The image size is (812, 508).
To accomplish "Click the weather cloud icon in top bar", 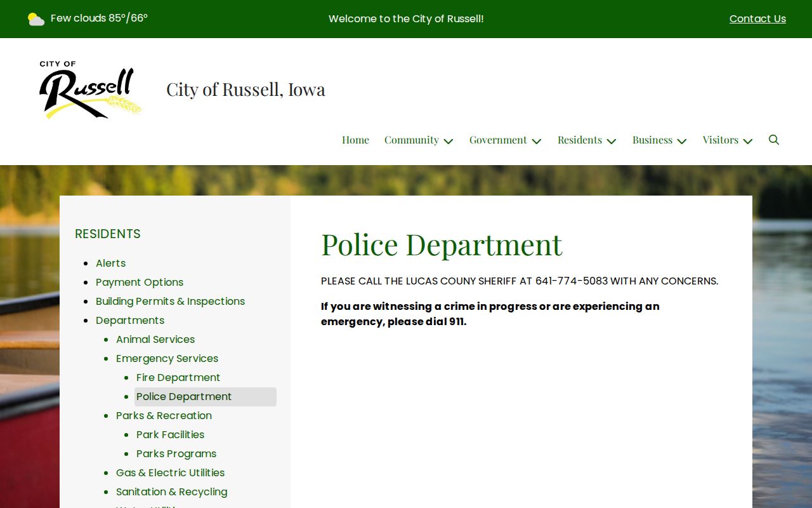I will click(36, 19).
